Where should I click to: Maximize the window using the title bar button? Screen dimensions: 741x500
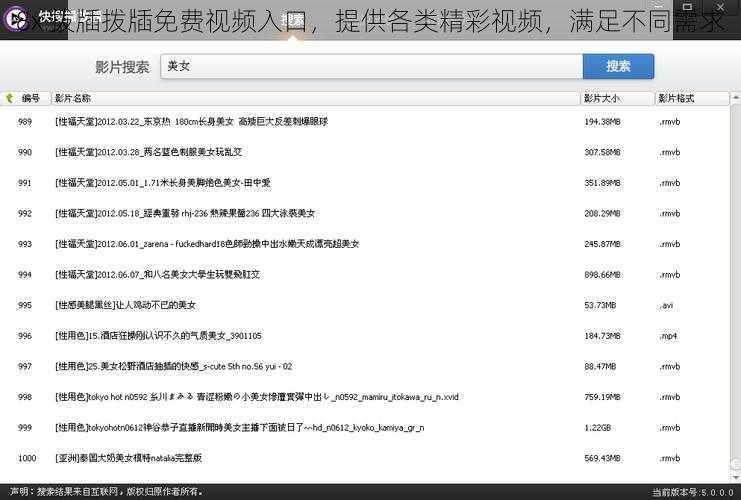coord(688,7)
